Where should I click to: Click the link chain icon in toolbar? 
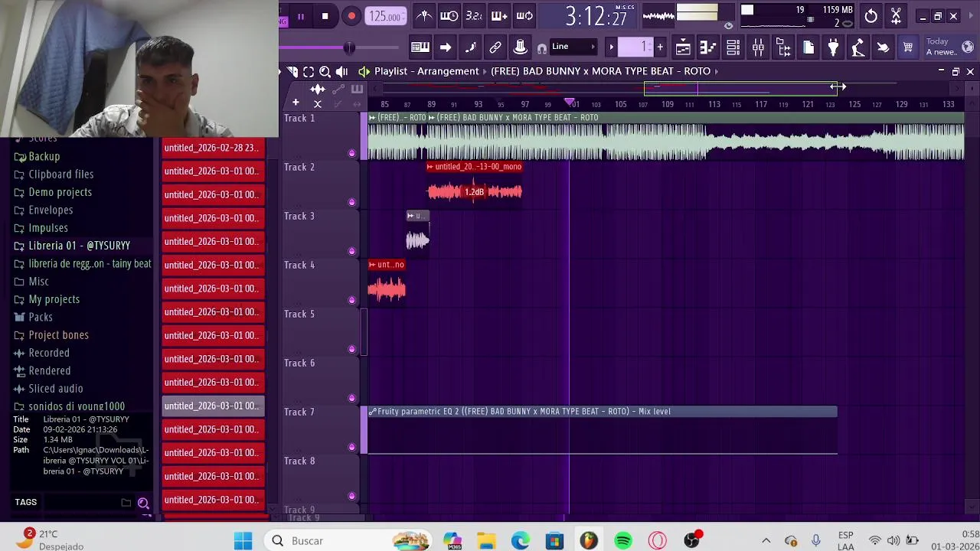tap(495, 47)
